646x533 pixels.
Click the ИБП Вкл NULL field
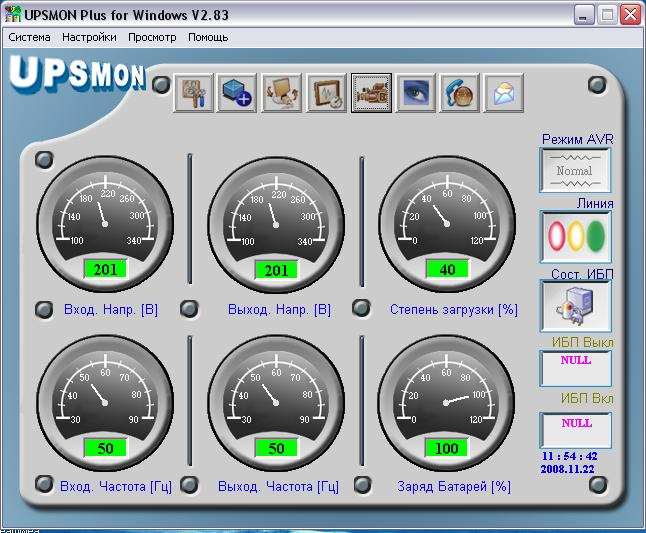tap(575, 429)
